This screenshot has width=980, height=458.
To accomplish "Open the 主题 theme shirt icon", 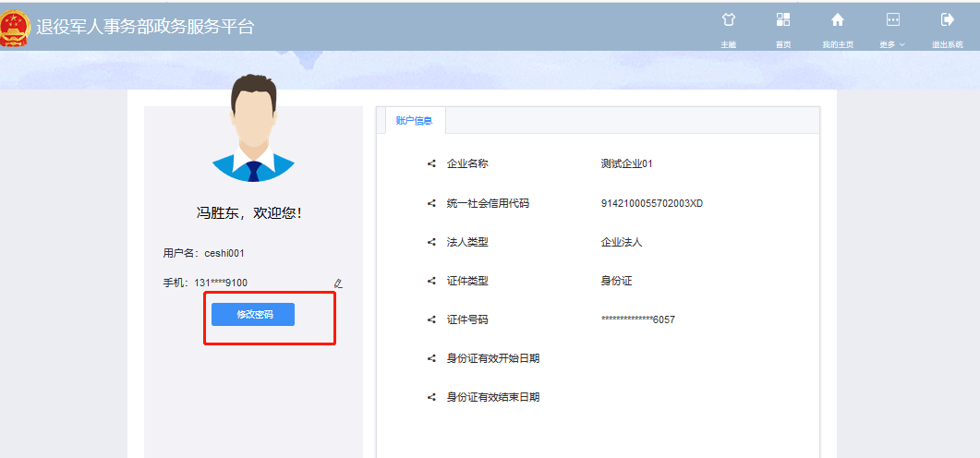I will click(x=728, y=19).
